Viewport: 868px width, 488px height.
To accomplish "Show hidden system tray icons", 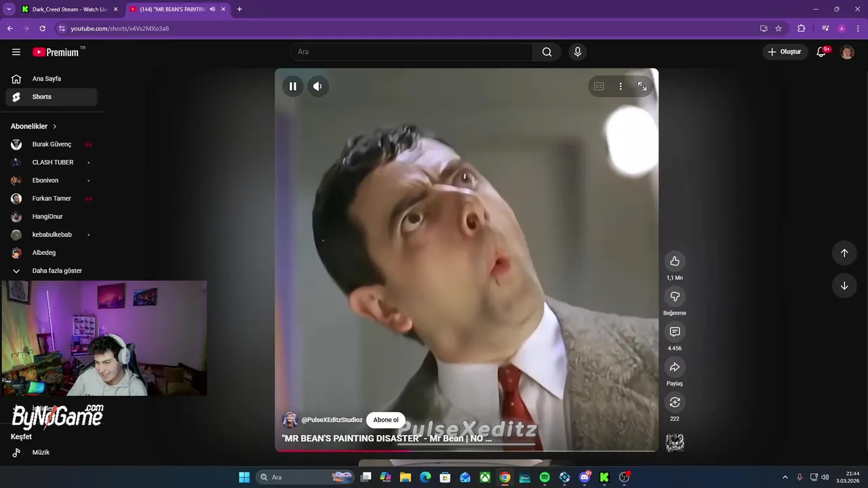I will tap(785, 477).
